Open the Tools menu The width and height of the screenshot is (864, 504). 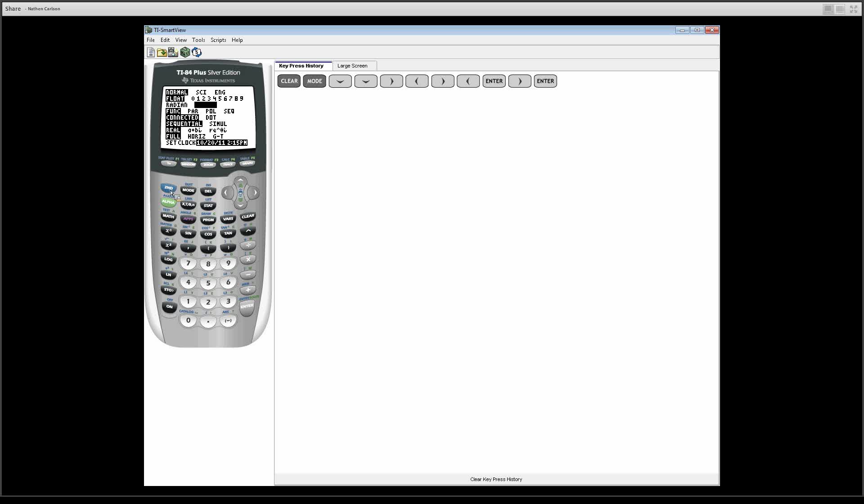pyautogui.click(x=198, y=40)
